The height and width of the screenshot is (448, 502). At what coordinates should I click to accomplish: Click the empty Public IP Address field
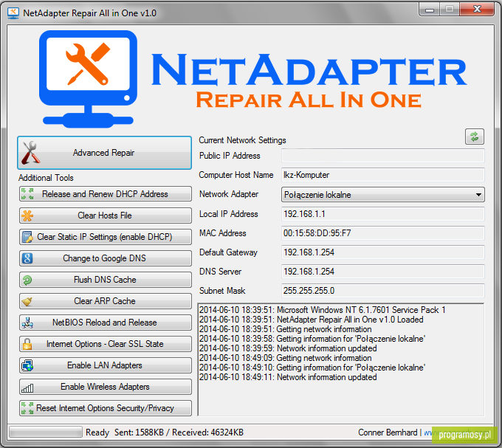pyautogui.click(x=383, y=156)
